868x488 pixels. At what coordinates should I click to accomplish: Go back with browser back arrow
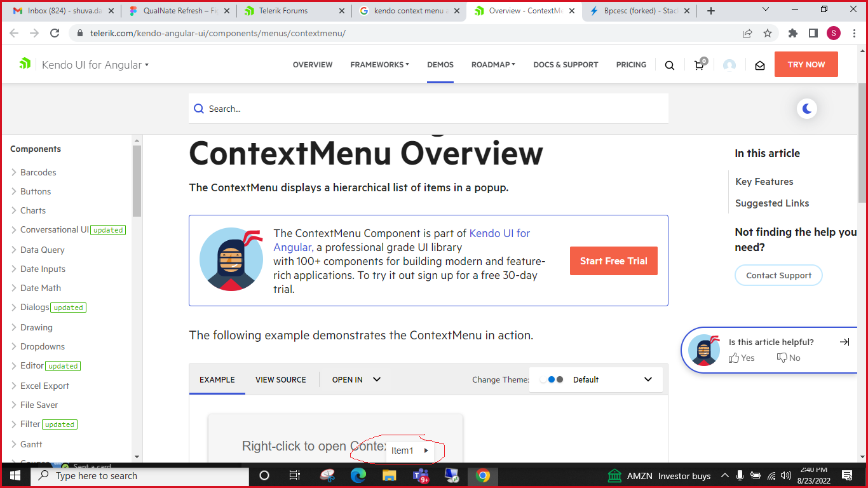pos(15,33)
